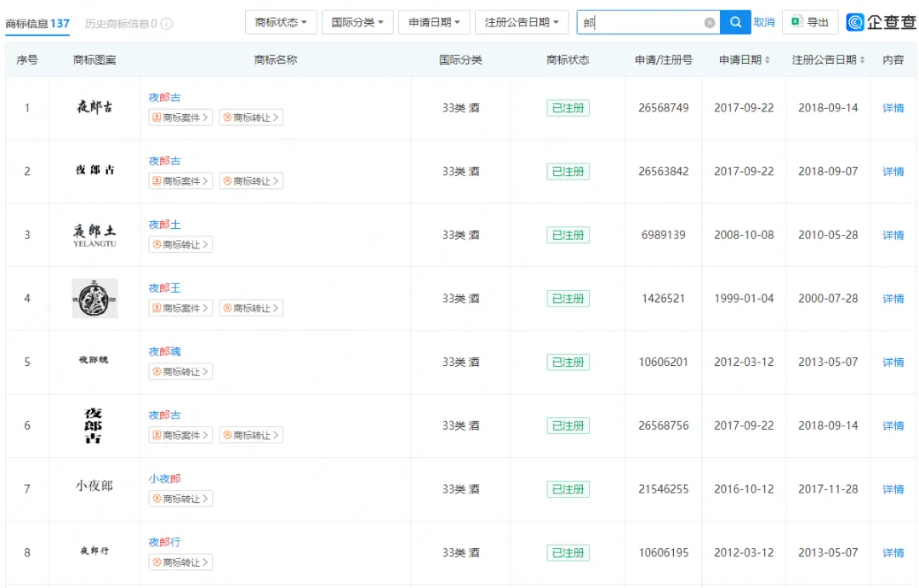Open the 商标状态 filter dropdown
Image resolution: width=919 pixels, height=588 pixels.
[x=281, y=22]
